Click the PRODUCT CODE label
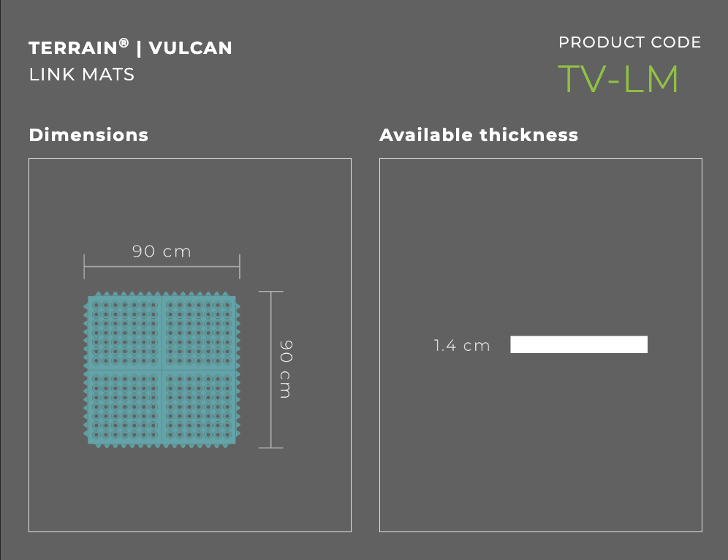 629,42
